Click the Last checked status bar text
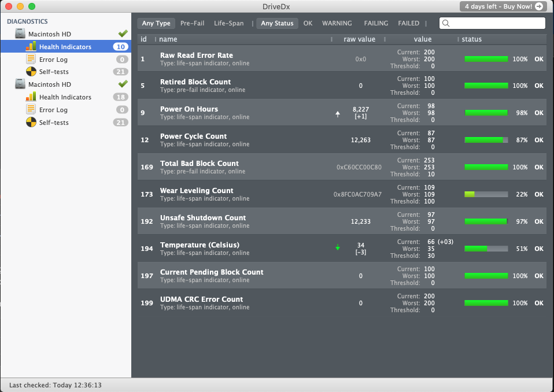The image size is (554, 392). tap(56, 385)
